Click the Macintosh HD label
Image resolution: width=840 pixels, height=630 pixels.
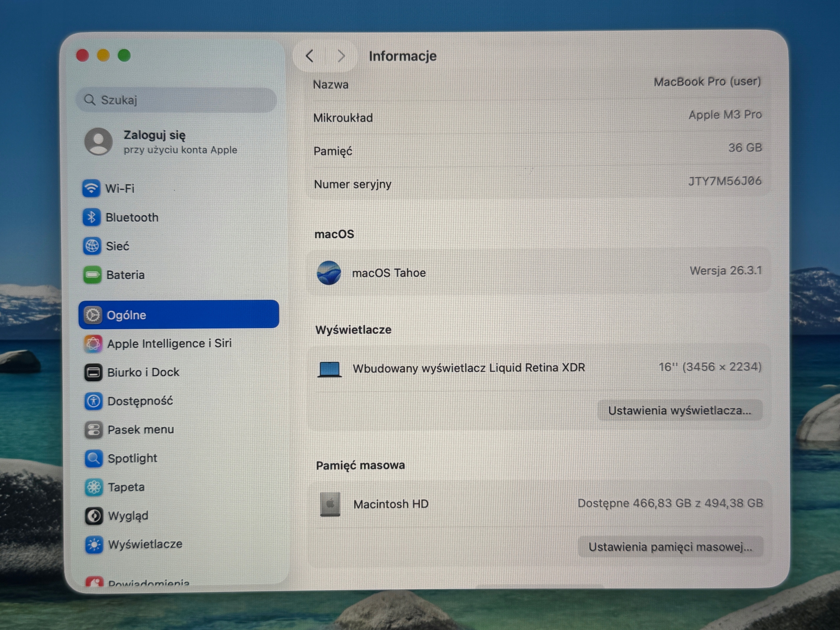pyautogui.click(x=391, y=504)
